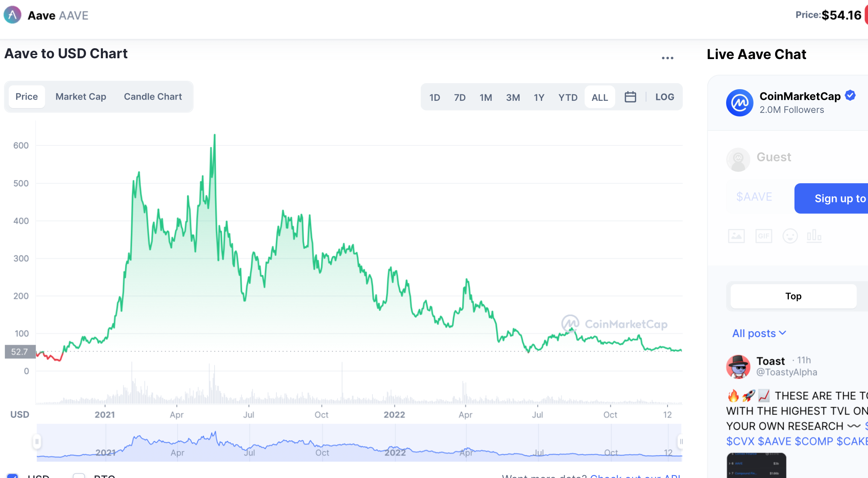Click the $AAVE cashtag in Toast's post

click(x=774, y=441)
